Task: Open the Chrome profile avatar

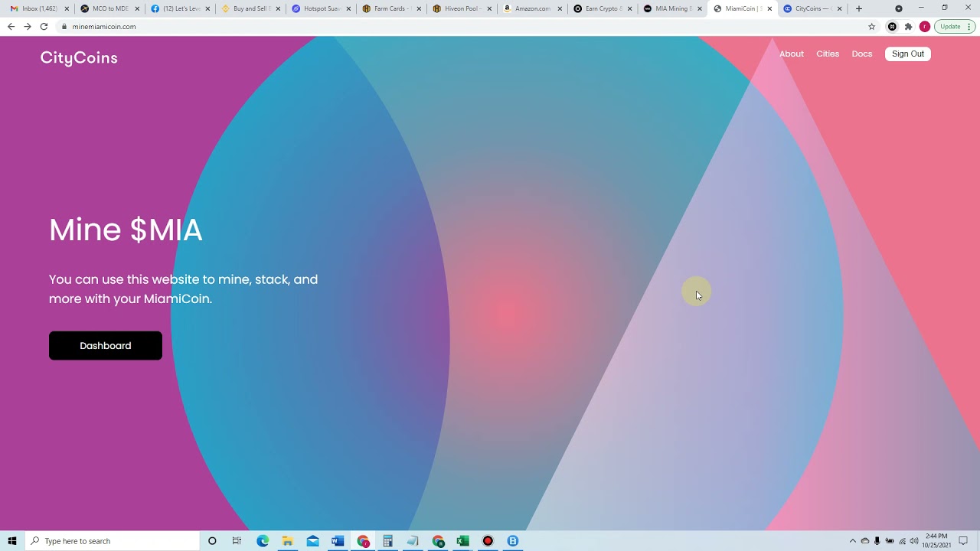Action: [x=925, y=26]
